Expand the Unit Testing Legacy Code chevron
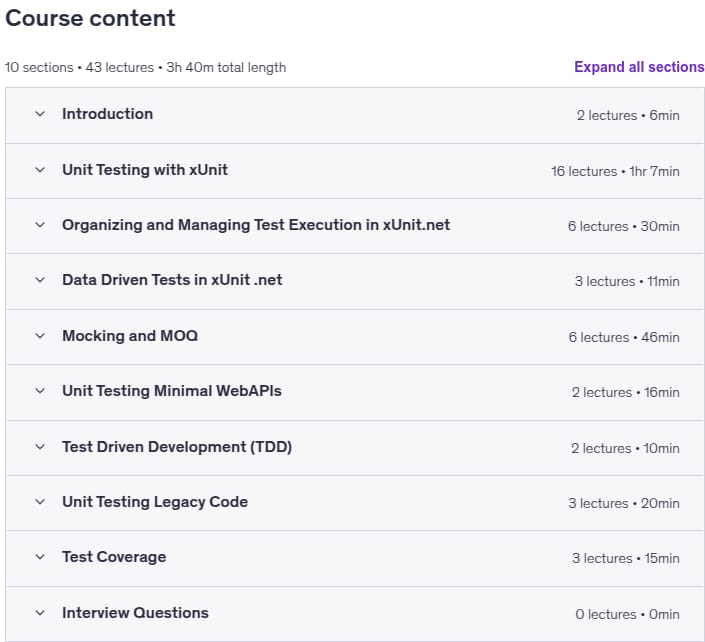This screenshot has height=642, width=705. pos(40,502)
